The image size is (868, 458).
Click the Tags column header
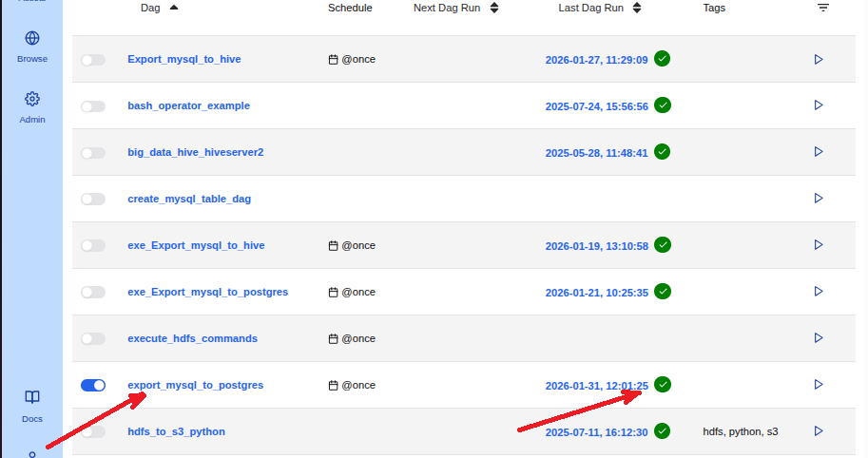[714, 8]
